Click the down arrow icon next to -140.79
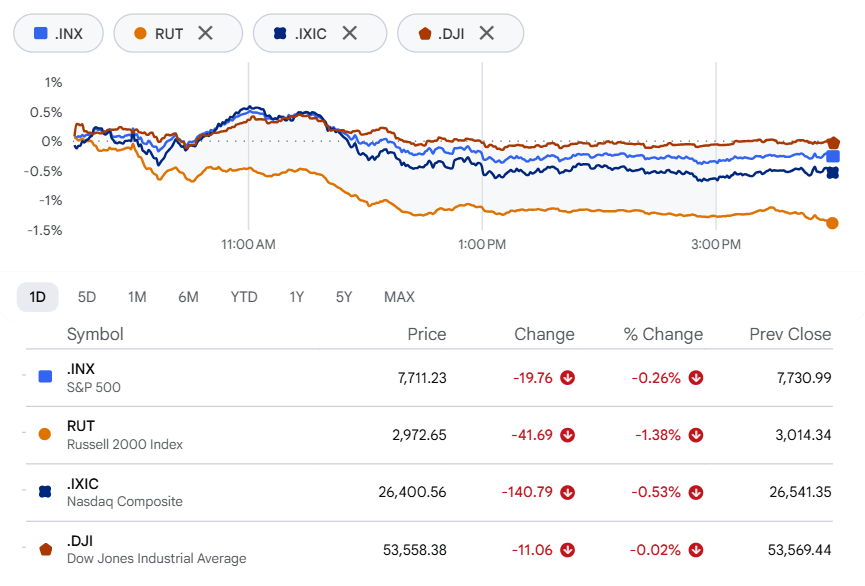865x586 pixels. click(568, 492)
